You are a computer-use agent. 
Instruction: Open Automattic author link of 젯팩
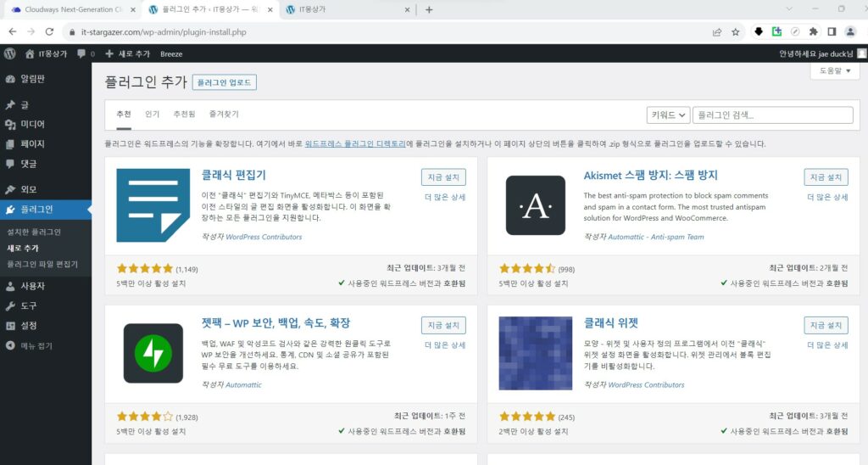pyautogui.click(x=243, y=384)
